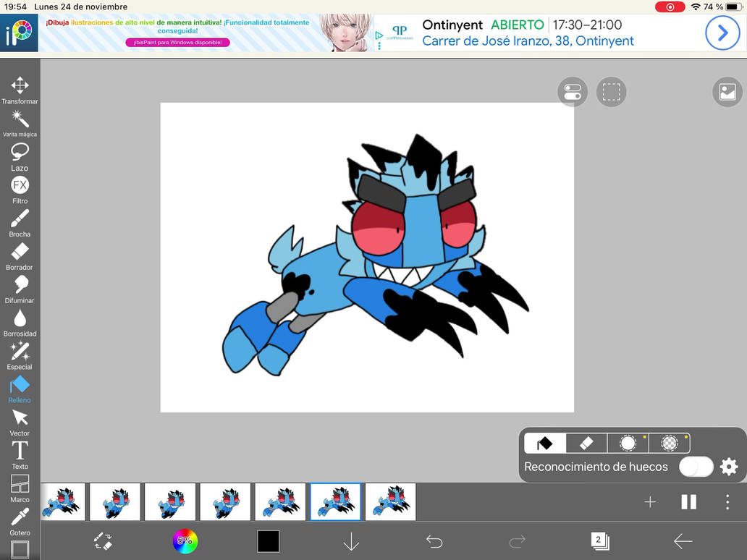Select the Difuminar smudge tool
This screenshot has height=560, width=747.
(x=20, y=289)
